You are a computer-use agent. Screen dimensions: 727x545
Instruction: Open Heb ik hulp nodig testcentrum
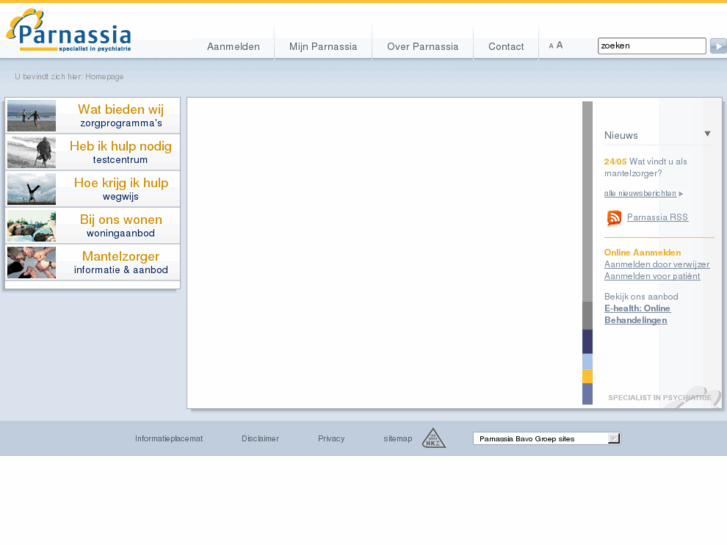[93, 152]
